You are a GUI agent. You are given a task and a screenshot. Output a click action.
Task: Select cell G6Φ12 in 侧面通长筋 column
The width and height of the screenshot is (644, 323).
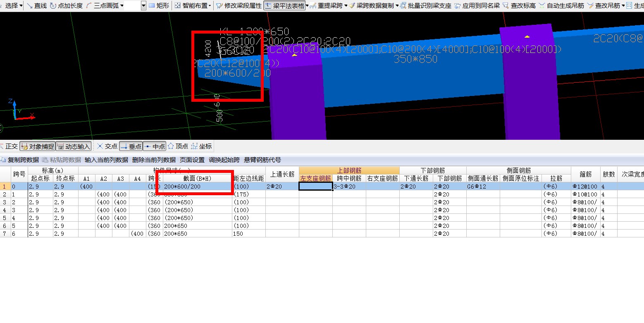coord(483,187)
